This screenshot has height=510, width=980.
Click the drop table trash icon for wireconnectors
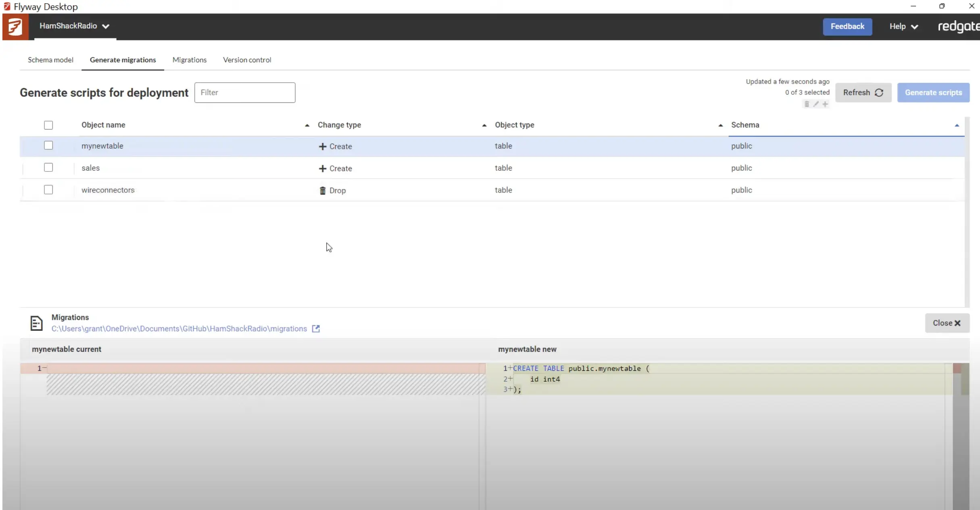point(322,190)
